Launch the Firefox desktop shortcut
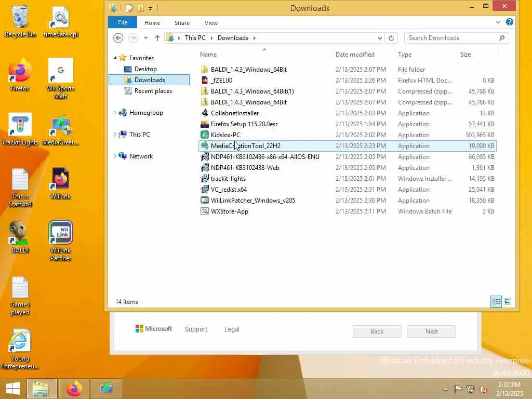Image resolution: width=532 pixels, height=399 pixels. (x=20, y=75)
